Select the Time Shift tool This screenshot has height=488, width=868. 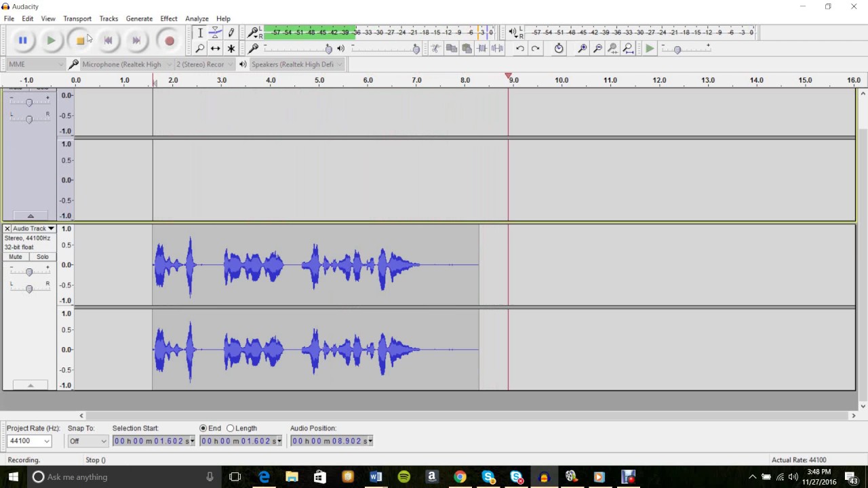[x=215, y=48]
